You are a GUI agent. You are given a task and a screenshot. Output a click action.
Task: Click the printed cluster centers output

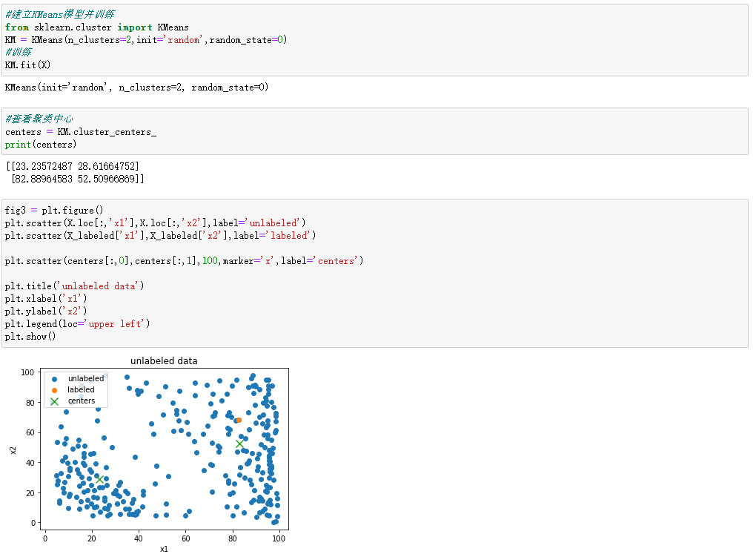click(75, 173)
